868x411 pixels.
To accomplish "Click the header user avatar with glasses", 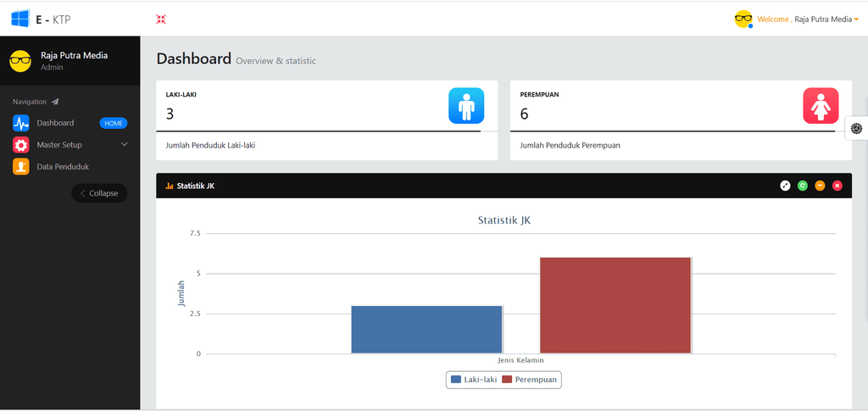I will [743, 19].
